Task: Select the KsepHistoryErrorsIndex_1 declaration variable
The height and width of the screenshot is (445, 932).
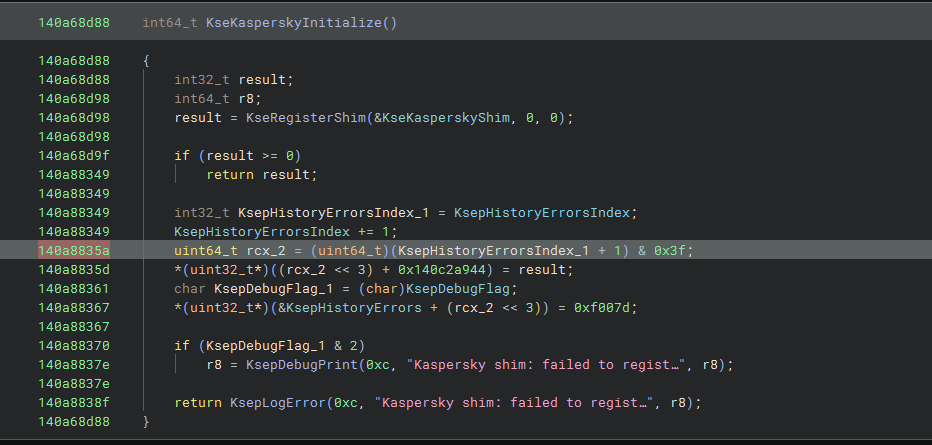Action: [x=333, y=213]
